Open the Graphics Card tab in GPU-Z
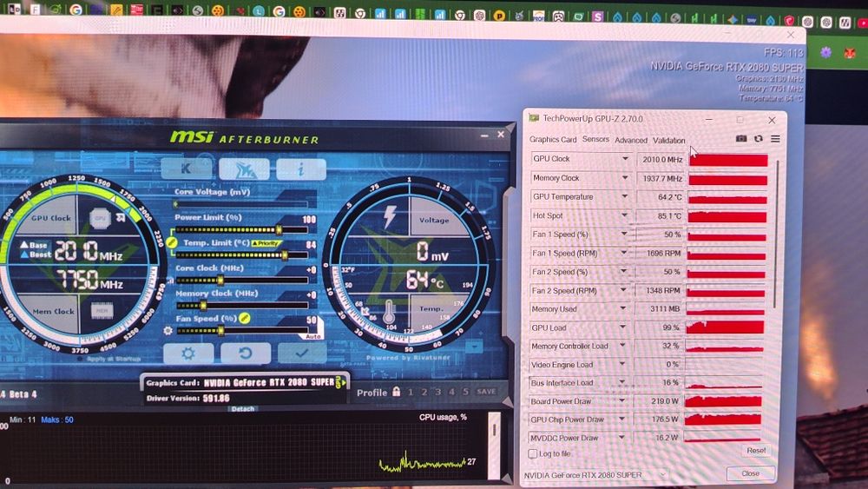The width and height of the screenshot is (868, 489). pos(552,140)
